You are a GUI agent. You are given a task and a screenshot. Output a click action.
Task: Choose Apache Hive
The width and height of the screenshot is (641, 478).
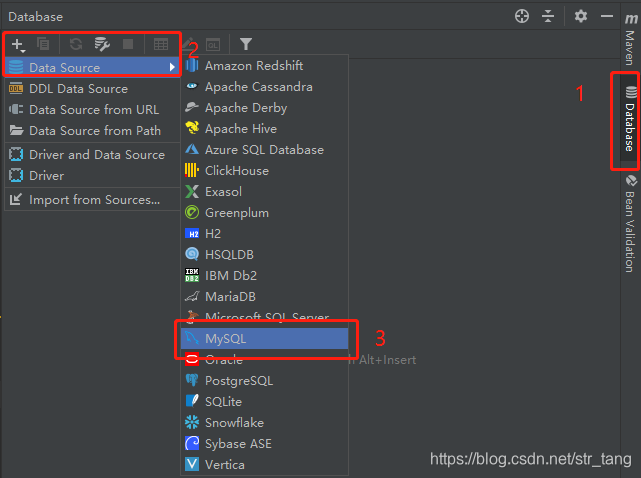click(264, 128)
